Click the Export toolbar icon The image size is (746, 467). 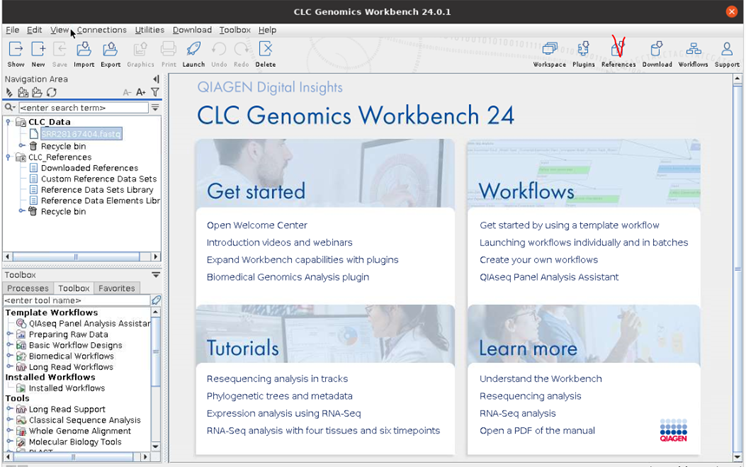click(110, 49)
